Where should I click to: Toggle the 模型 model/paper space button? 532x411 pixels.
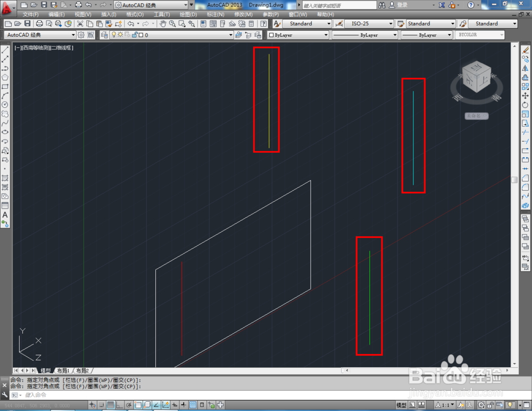pos(401,405)
